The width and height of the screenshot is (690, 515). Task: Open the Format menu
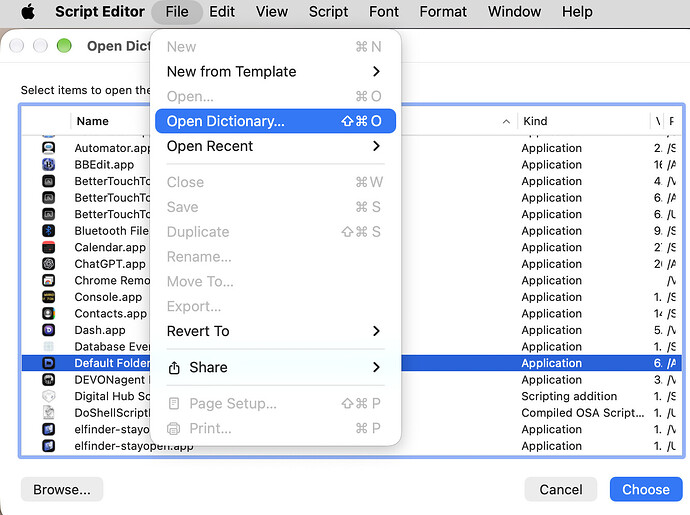pyautogui.click(x=443, y=11)
